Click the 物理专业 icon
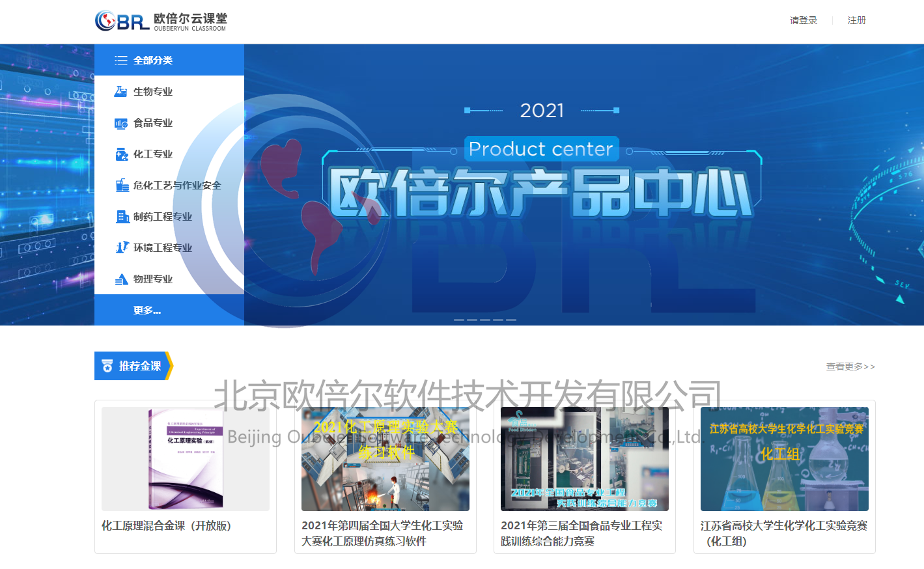924x569 pixels. [x=122, y=279]
